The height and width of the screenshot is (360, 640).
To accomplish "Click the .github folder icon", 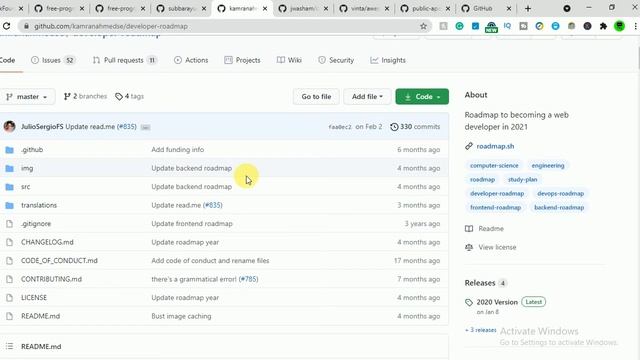I will point(9,150).
